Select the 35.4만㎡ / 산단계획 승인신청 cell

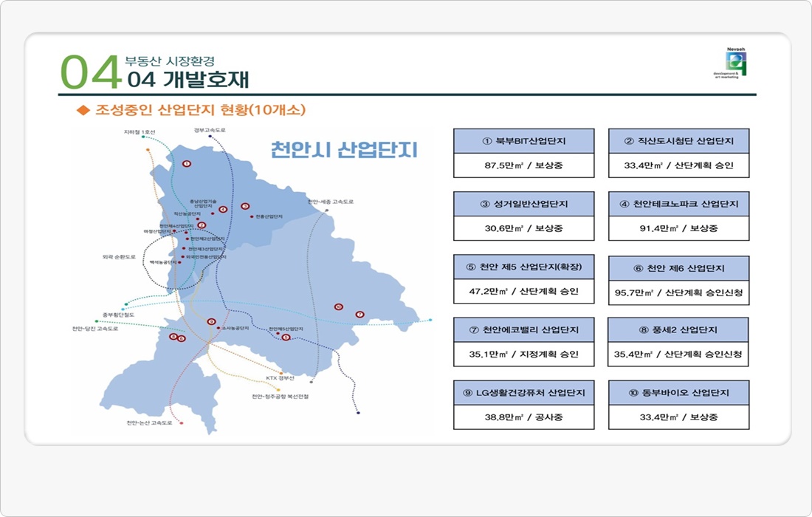pyautogui.click(x=678, y=355)
